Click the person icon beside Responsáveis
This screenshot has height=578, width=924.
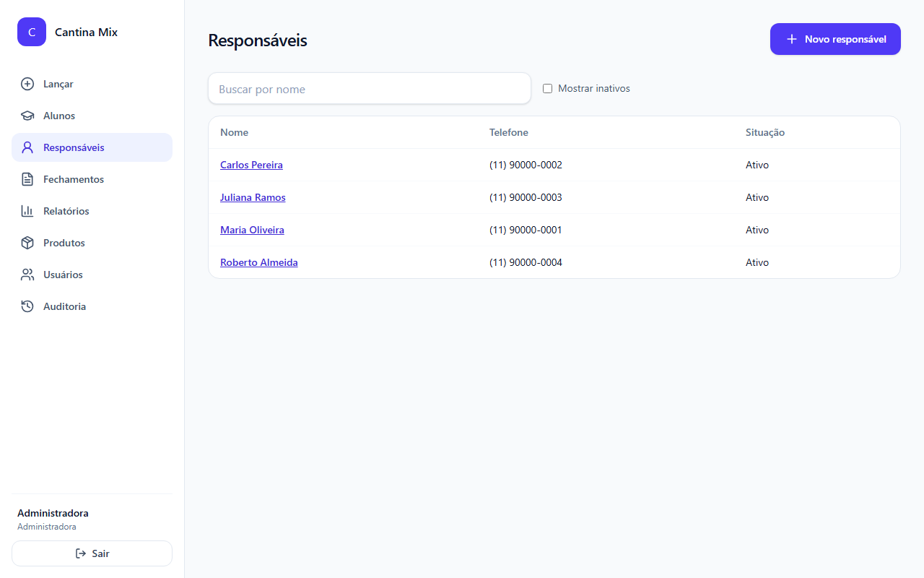pyautogui.click(x=27, y=147)
